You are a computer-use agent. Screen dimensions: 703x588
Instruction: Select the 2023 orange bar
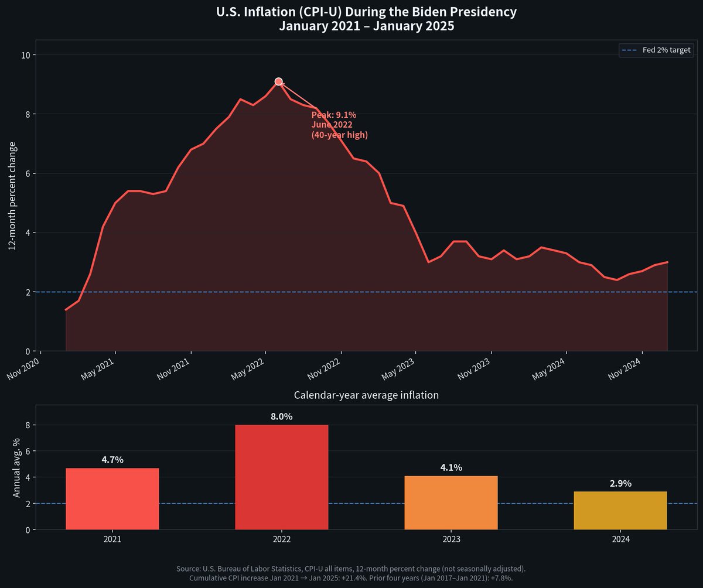click(451, 502)
